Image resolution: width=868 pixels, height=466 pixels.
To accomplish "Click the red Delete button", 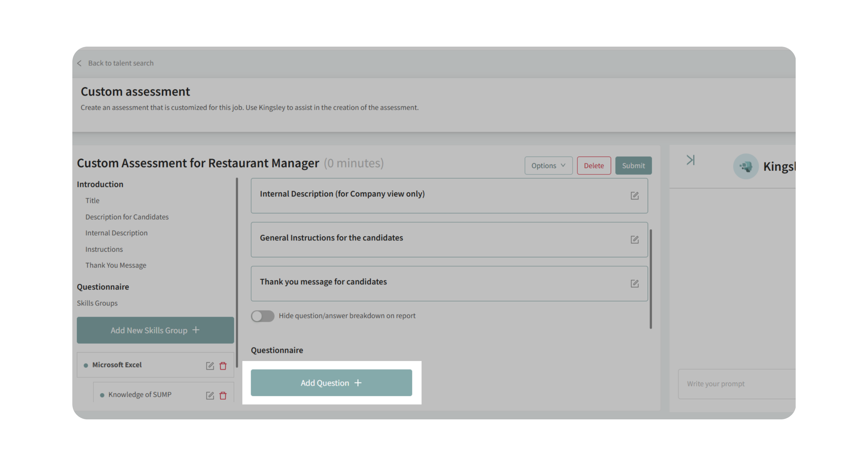I will point(593,166).
